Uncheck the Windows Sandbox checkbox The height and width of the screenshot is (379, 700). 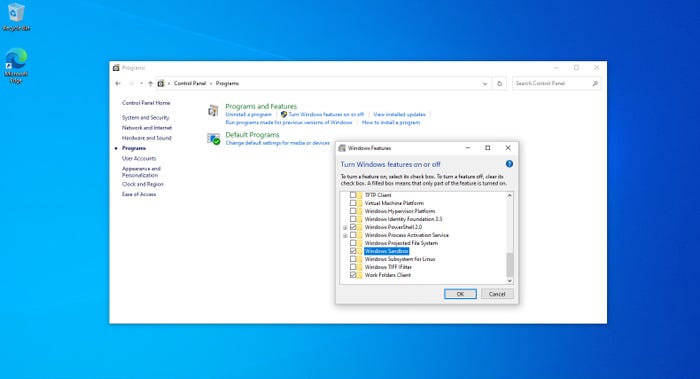353,251
